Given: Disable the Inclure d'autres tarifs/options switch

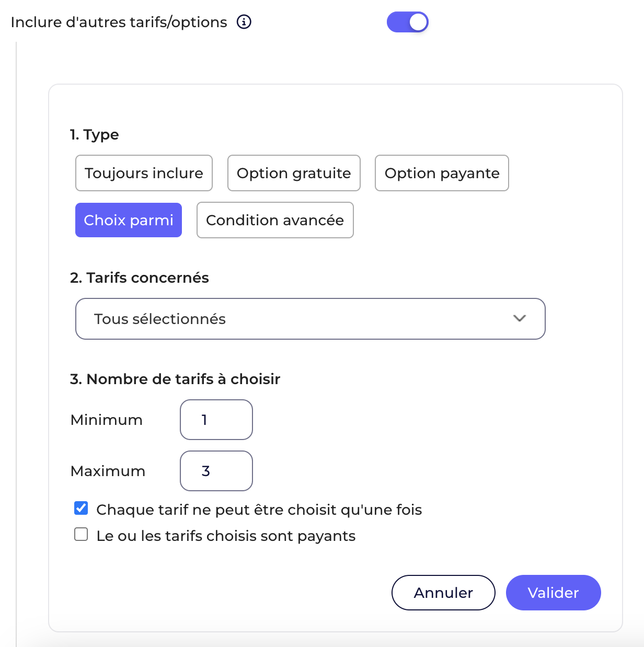Looking at the screenshot, I should (408, 22).
